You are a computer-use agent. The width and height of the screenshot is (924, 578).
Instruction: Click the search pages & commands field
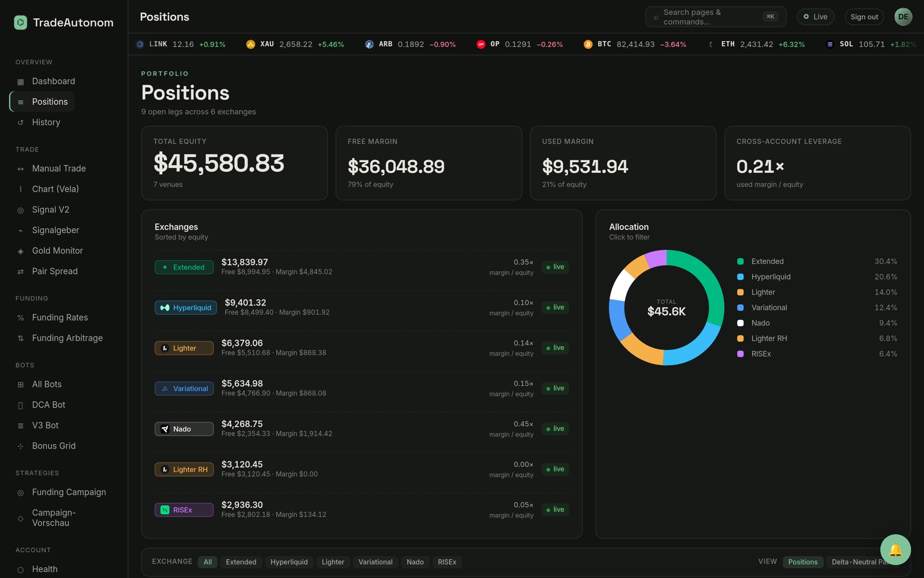coord(716,17)
